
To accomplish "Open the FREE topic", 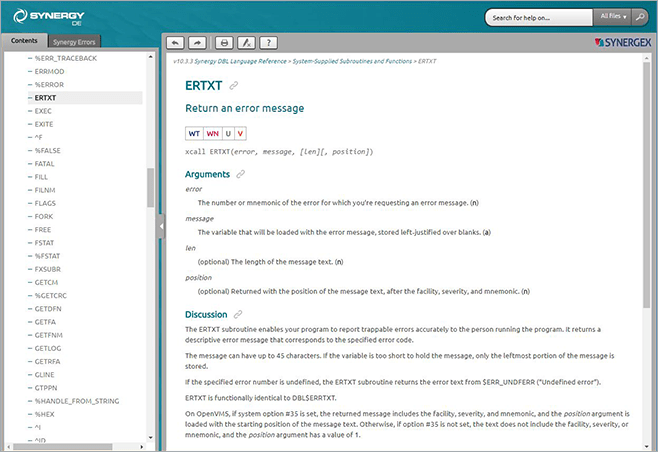I will click(x=43, y=230).
